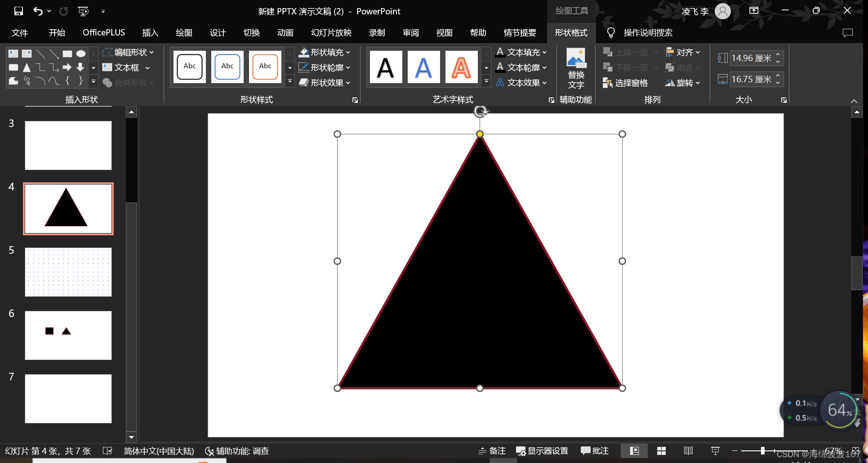Select the arc shape
The height and width of the screenshot is (463, 868).
[x=40, y=81]
